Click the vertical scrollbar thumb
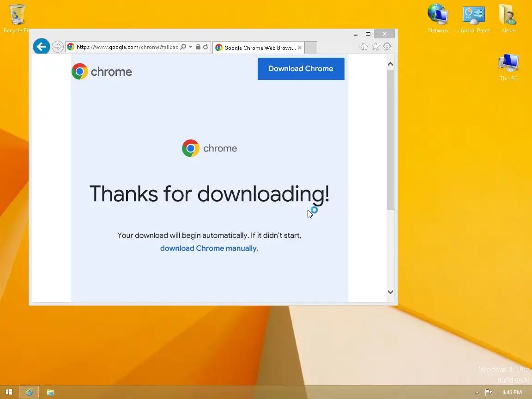The image size is (532, 399). (391, 139)
